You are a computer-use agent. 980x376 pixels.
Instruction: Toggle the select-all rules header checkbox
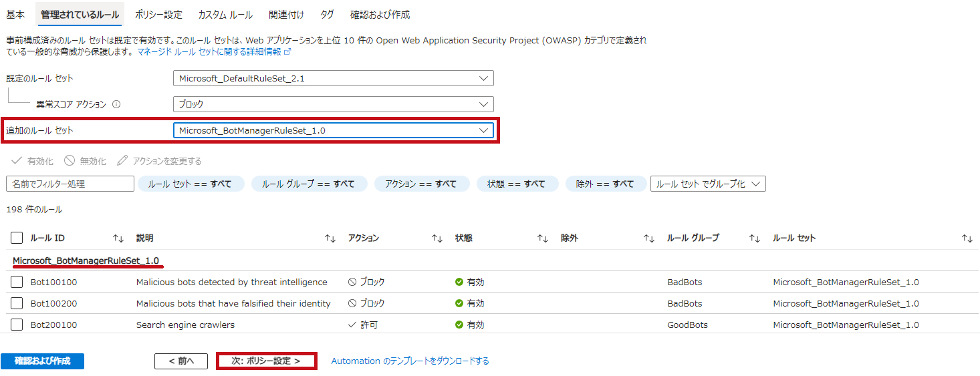click(x=17, y=238)
